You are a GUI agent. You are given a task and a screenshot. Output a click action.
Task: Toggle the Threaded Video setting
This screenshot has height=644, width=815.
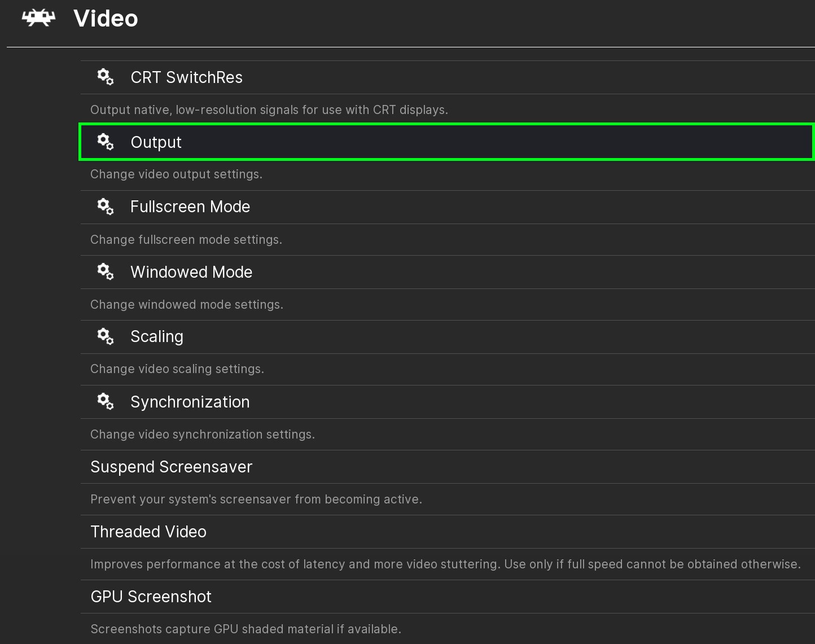(148, 532)
